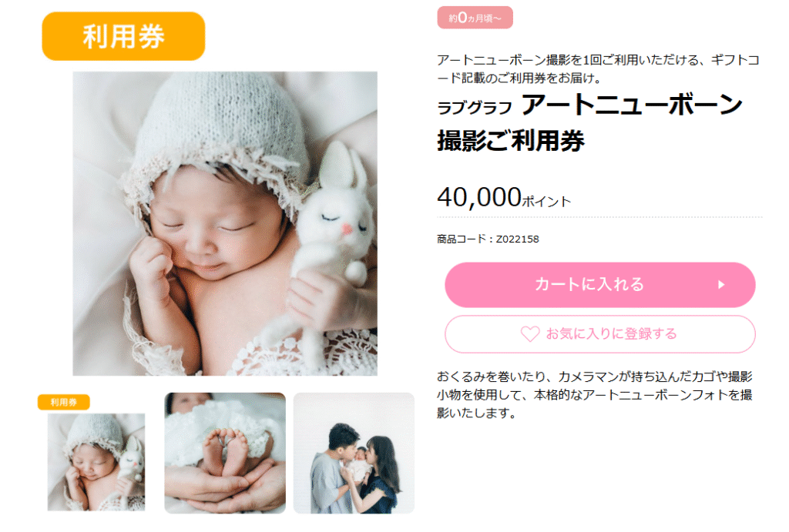Click the arrow icon on the cart button

click(721, 285)
